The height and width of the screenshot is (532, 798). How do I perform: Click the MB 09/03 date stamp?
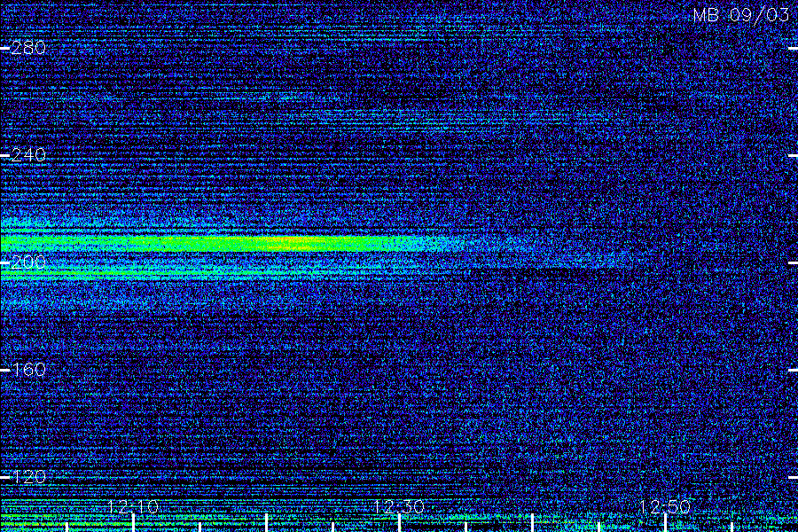pos(741,15)
